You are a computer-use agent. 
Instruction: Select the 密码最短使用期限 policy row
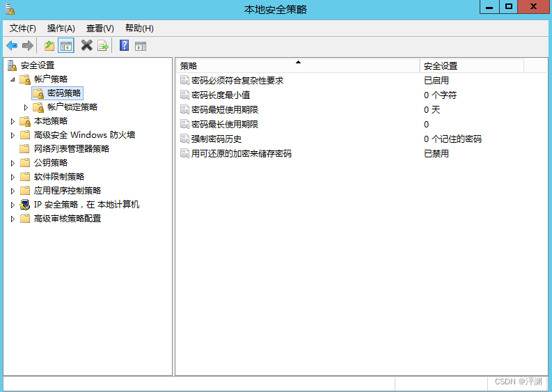click(x=362, y=109)
